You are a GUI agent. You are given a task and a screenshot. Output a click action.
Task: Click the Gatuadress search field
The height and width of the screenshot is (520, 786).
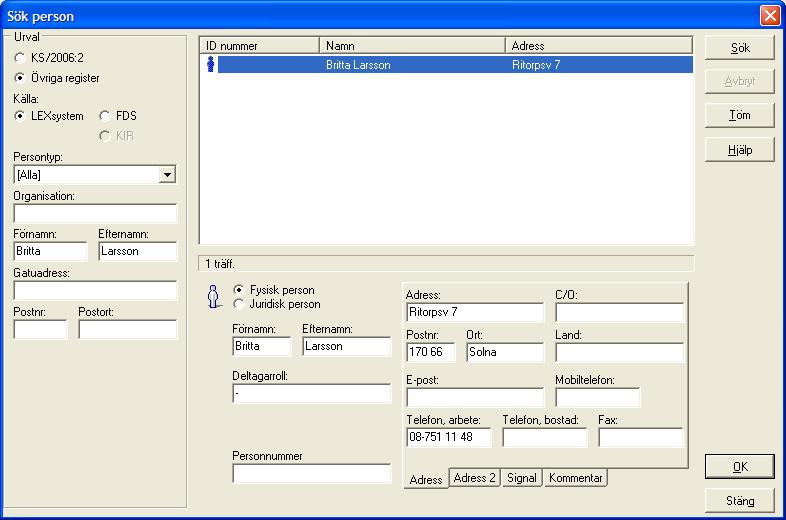point(95,290)
